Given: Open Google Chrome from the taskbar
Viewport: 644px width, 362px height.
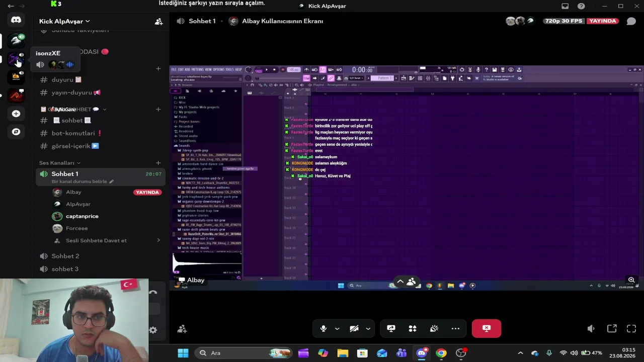Looking at the screenshot, I should (x=441, y=353).
